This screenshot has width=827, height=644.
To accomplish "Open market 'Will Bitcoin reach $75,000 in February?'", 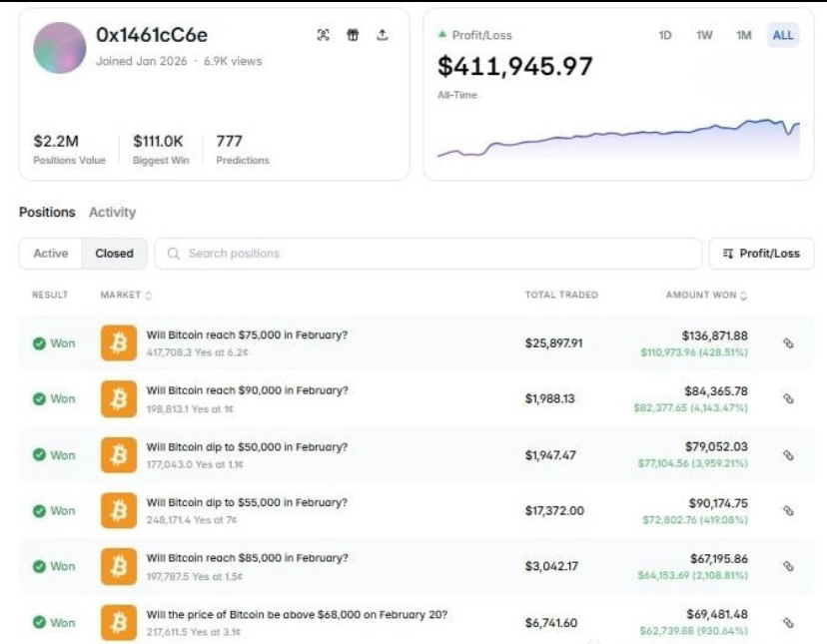I will pos(247,334).
